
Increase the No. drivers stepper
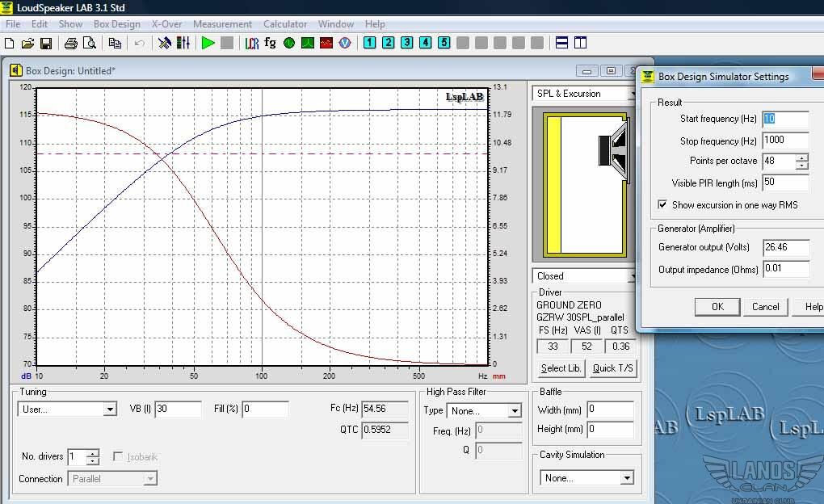click(x=92, y=452)
